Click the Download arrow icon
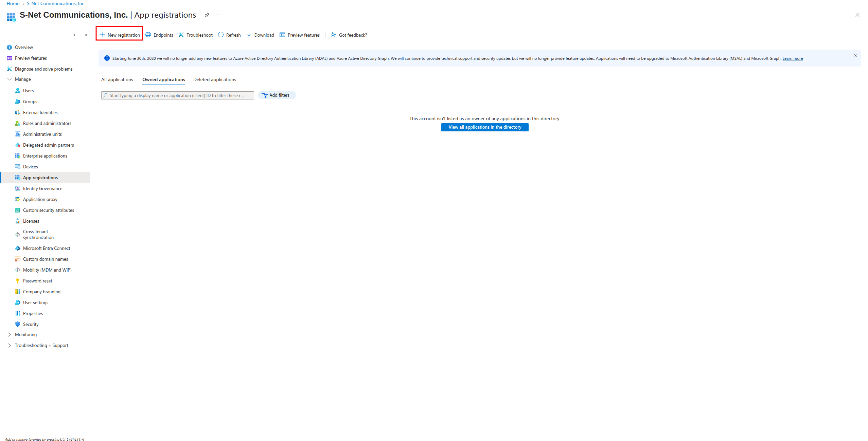The height and width of the screenshot is (441, 868). [249, 35]
